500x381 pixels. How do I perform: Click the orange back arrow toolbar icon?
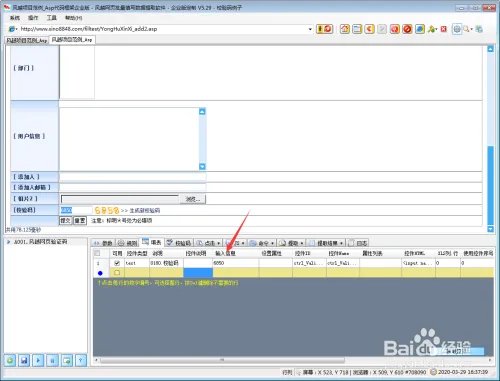(369, 29)
